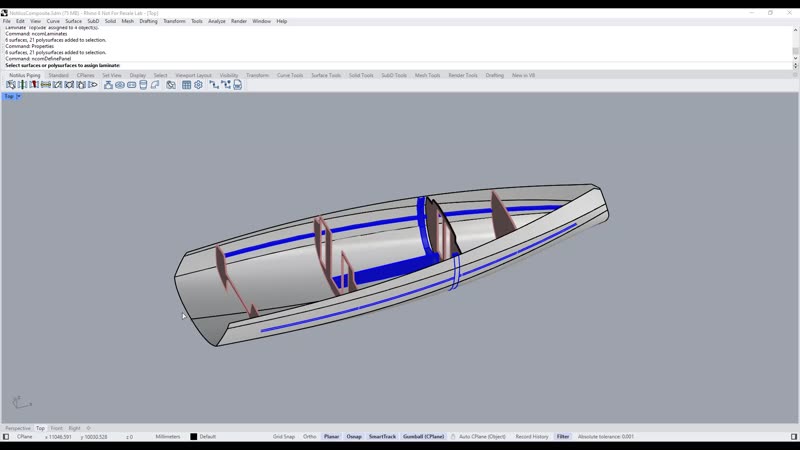
Task: Toggle Planar mode in status bar
Action: (x=332, y=437)
